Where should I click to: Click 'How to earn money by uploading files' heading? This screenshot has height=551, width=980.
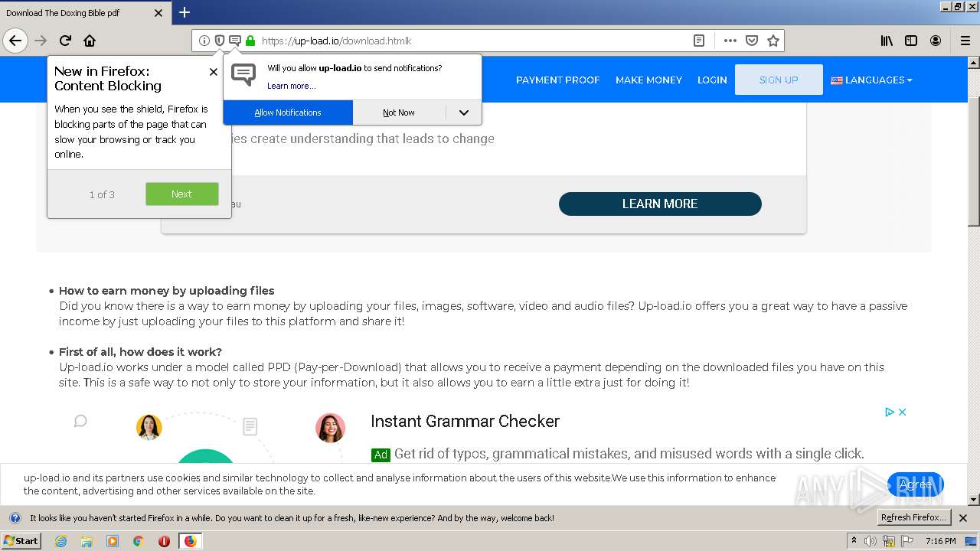166,291
